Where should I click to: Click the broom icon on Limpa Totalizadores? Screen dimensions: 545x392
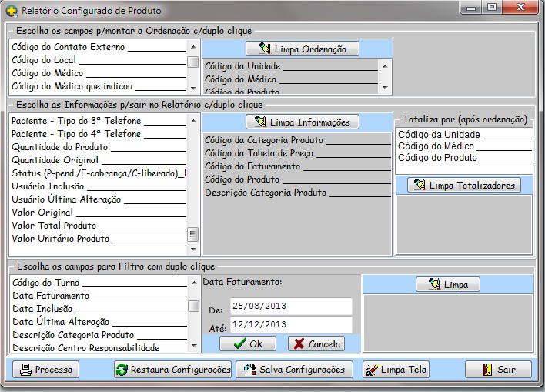(420, 186)
